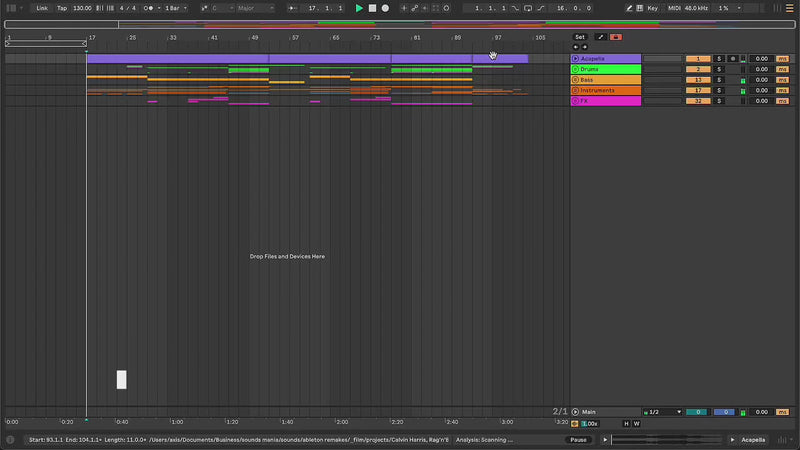Viewport: 800px width, 450px height.
Task: Solo the Bass track
Action: click(x=718, y=80)
